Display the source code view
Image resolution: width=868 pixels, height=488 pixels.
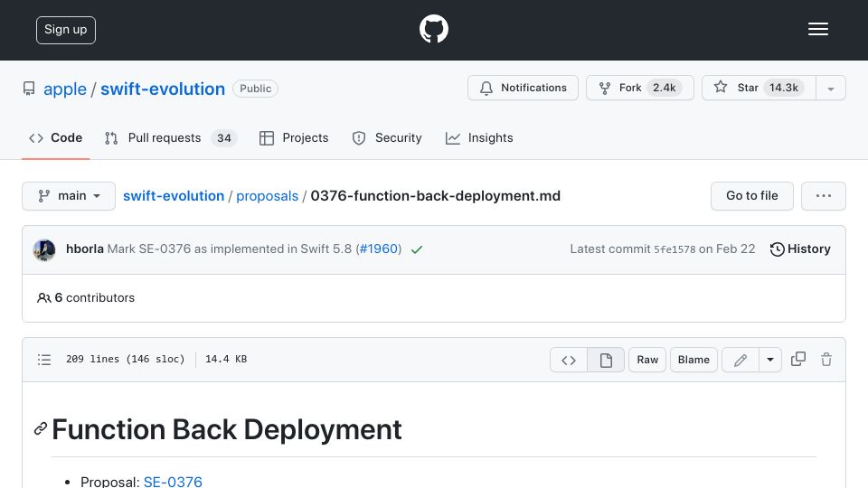click(569, 361)
